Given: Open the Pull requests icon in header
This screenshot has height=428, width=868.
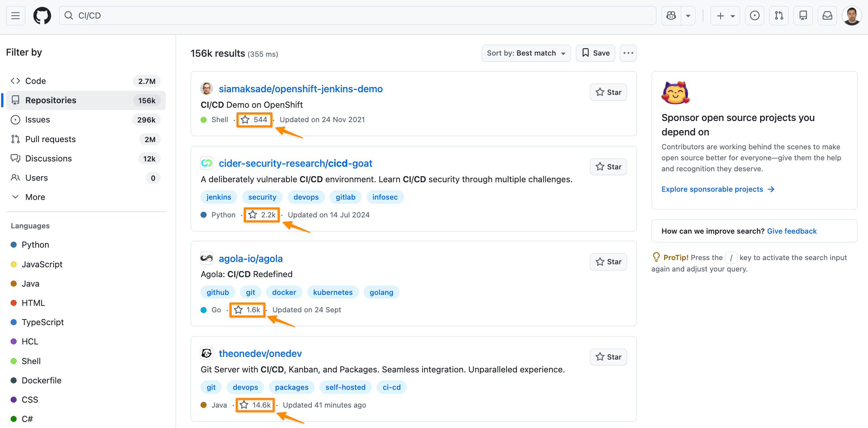Looking at the screenshot, I should pyautogui.click(x=779, y=16).
